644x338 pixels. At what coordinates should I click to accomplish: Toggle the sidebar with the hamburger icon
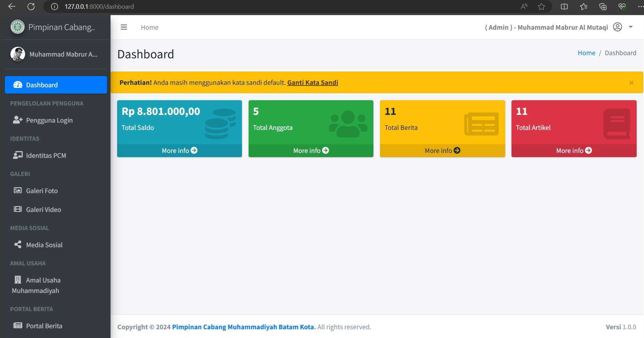coord(124,27)
